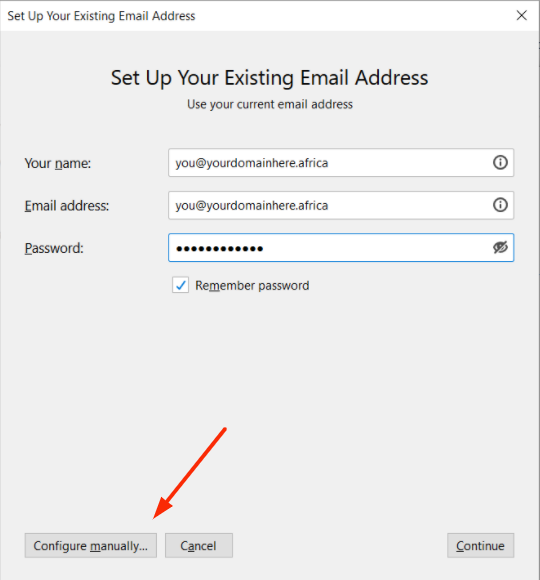The height and width of the screenshot is (580, 540).
Task: Click the masked password dots
Action: tap(219, 249)
